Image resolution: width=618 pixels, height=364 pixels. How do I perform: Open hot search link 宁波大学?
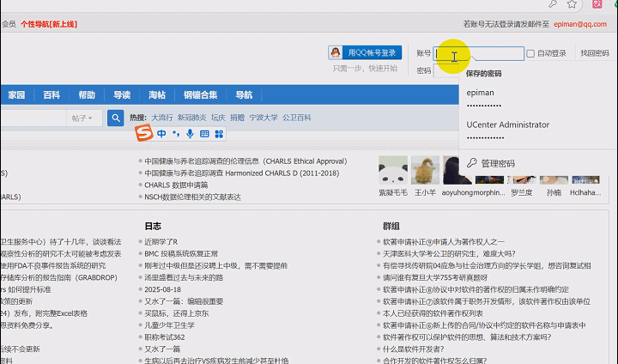(x=263, y=118)
